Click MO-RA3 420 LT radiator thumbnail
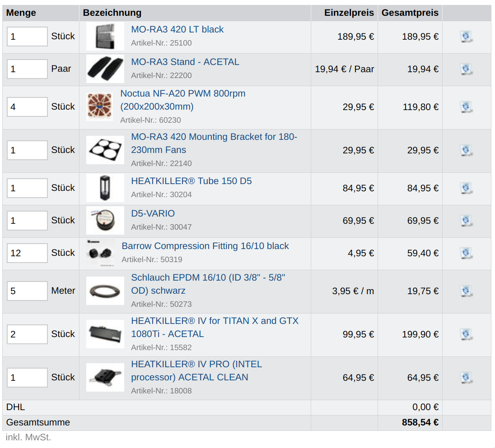The image size is (495, 448). pos(105,37)
